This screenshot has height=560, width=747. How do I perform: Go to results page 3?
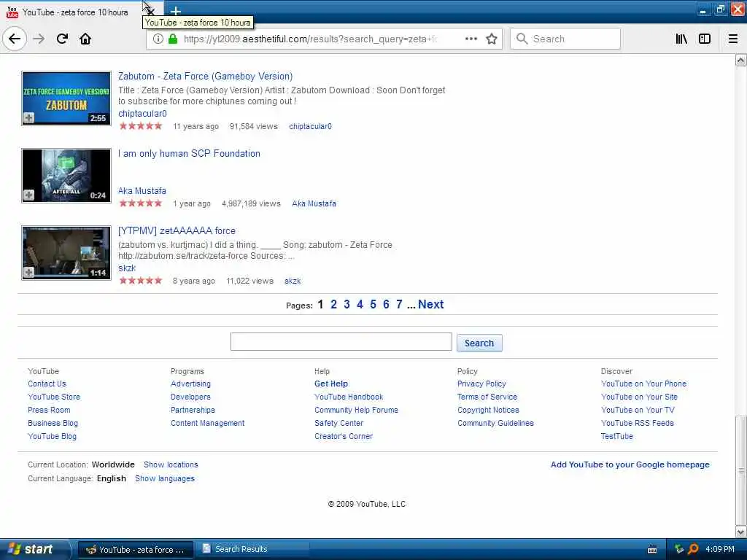[x=347, y=304]
